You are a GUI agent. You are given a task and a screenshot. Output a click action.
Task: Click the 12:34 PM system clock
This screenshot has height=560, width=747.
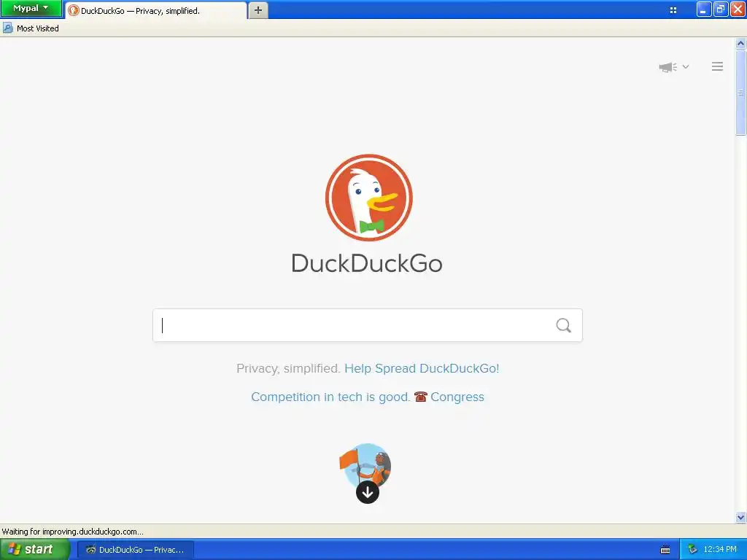click(720, 549)
